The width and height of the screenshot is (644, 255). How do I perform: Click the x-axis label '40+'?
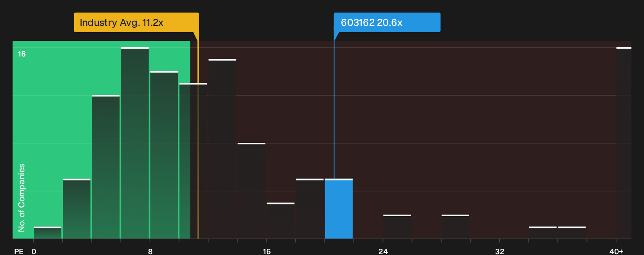(x=617, y=251)
